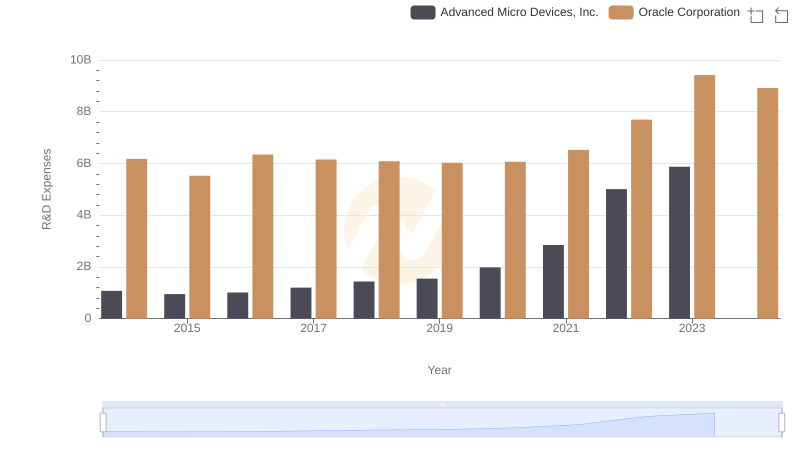Select the AMD bar above 2021
Image resolution: width=800 pixels, height=461 pixels.
554,282
